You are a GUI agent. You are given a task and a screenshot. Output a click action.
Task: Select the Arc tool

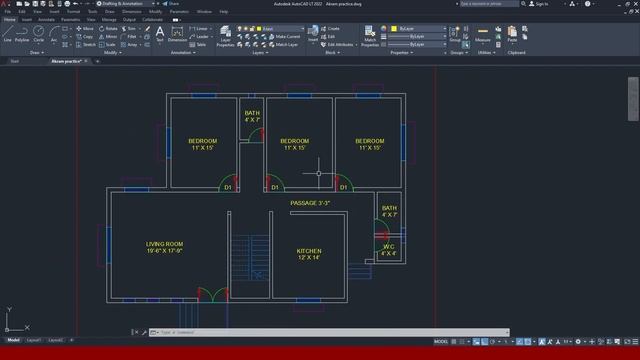click(x=54, y=33)
